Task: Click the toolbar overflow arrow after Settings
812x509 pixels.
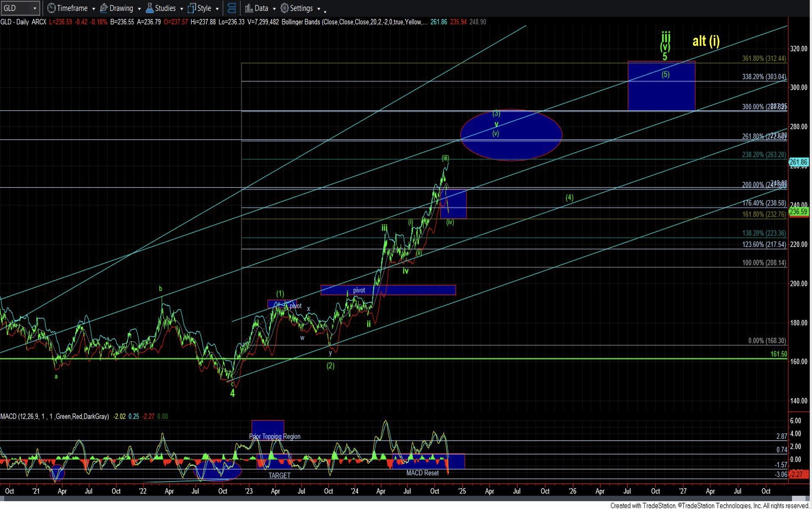Action: tap(325, 11)
